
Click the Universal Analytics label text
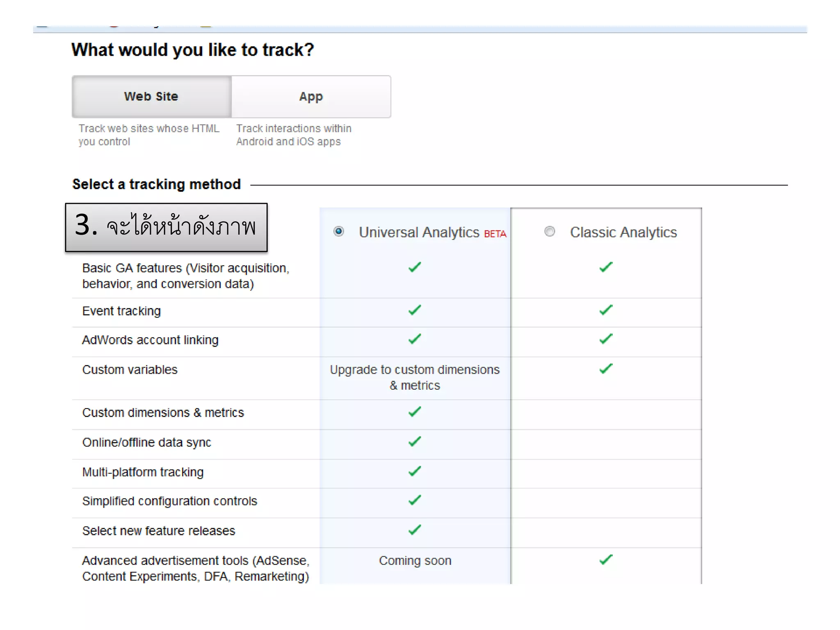pos(419,232)
